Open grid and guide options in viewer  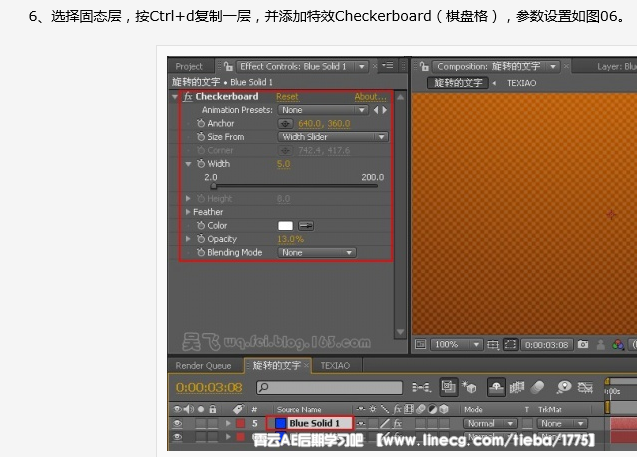click(493, 345)
